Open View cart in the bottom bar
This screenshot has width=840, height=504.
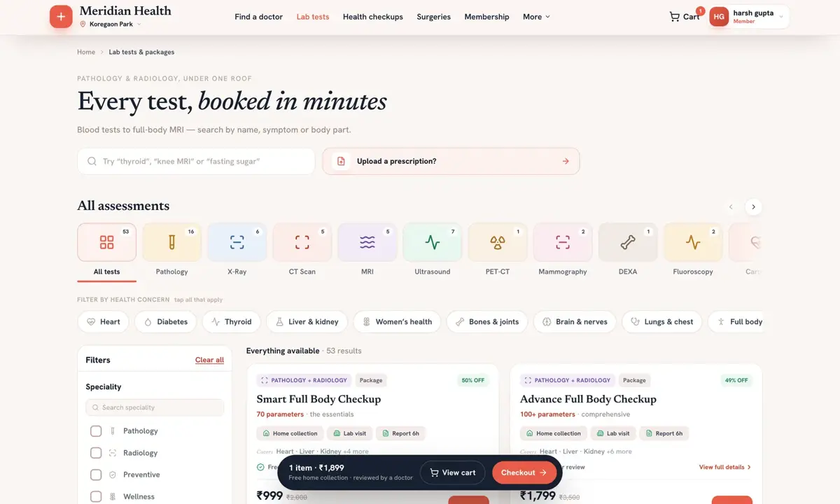tap(453, 472)
